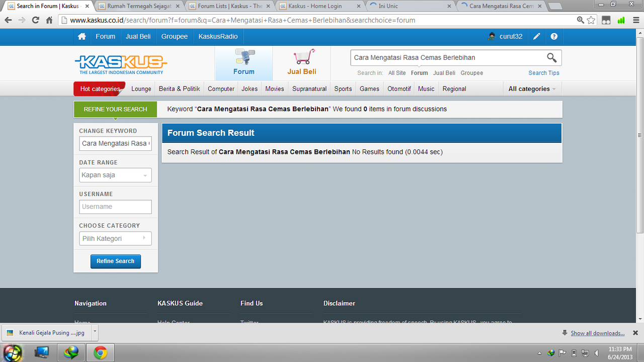Open download item options arrow

click(95, 332)
